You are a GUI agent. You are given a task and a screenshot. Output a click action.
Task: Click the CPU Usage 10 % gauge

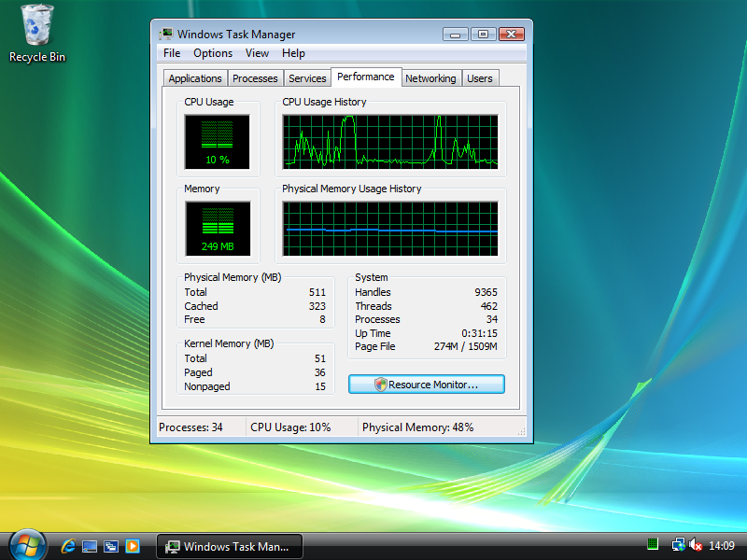218,142
